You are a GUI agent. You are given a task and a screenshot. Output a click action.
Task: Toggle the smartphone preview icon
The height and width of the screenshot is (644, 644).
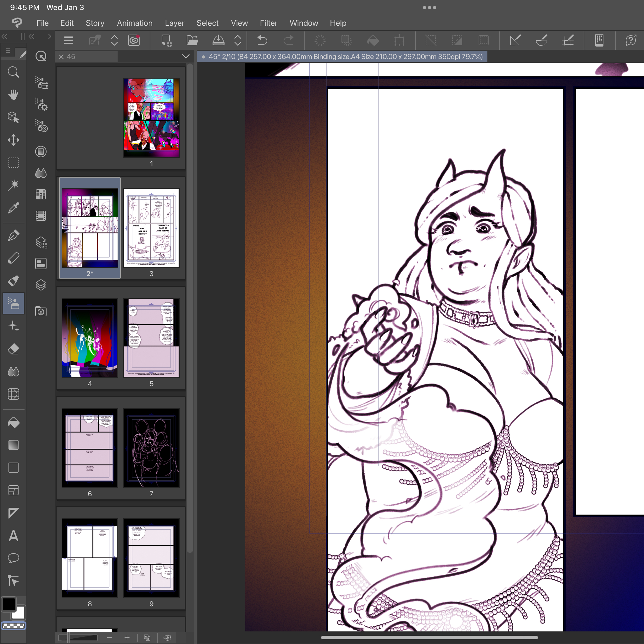(599, 40)
